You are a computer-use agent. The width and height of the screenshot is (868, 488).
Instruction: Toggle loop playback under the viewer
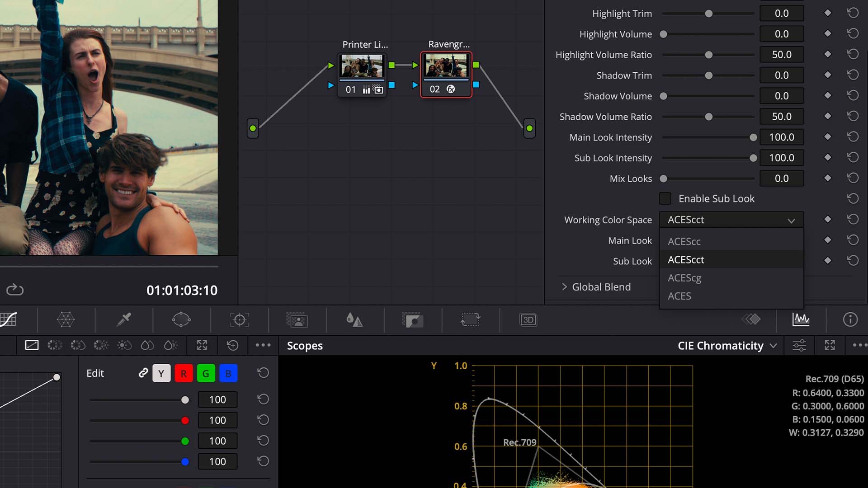(x=14, y=290)
